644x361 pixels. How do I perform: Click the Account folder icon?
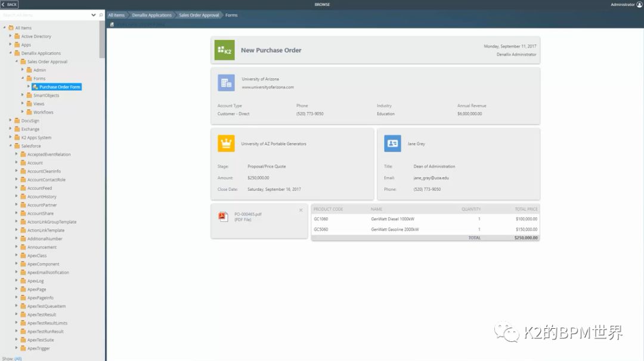(x=23, y=162)
